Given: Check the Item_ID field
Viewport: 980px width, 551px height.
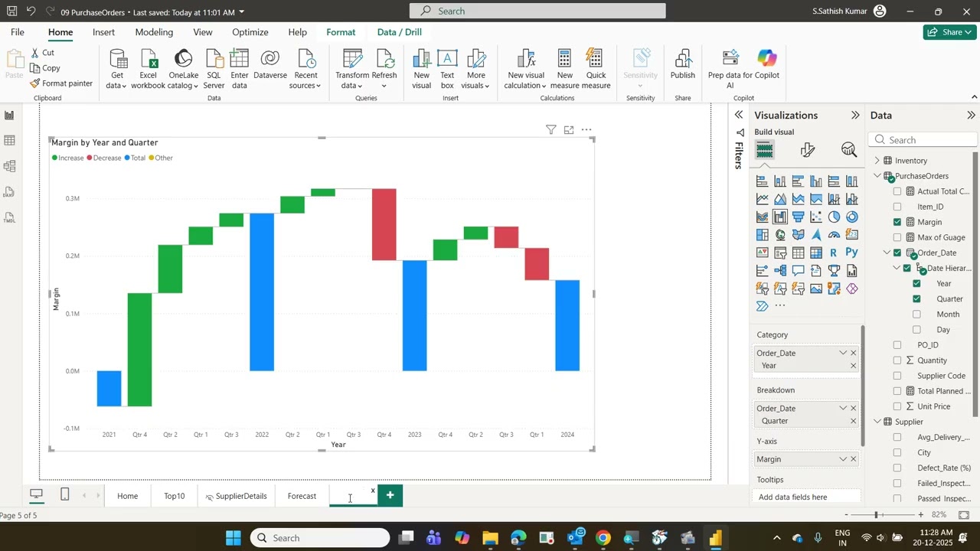Looking at the screenshot, I should click(x=897, y=207).
